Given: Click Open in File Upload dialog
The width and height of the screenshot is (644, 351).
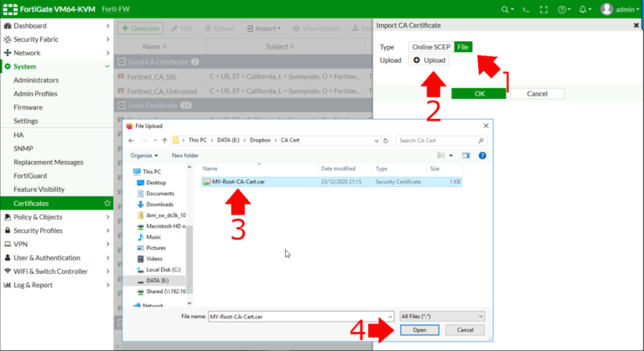Looking at the screenshot, I should tap(419, 330).
